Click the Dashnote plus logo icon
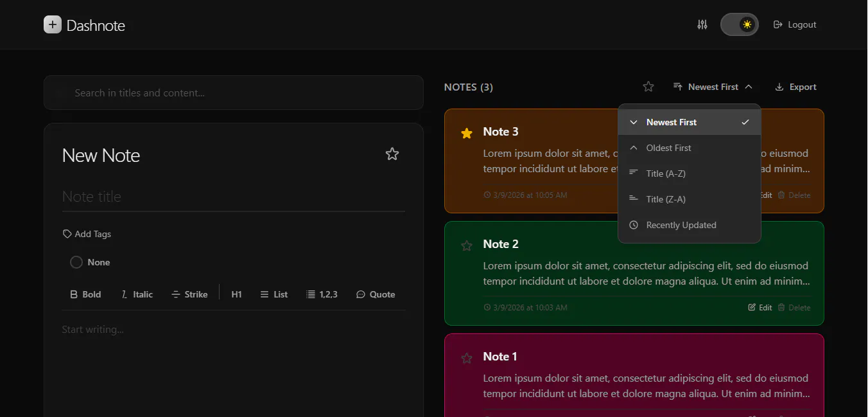Screen dimensions: 868x417 point(53,24)
